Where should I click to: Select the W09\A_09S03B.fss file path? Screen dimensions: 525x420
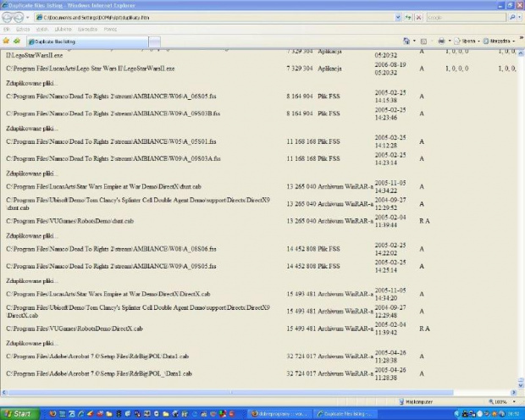pos(113,113)
